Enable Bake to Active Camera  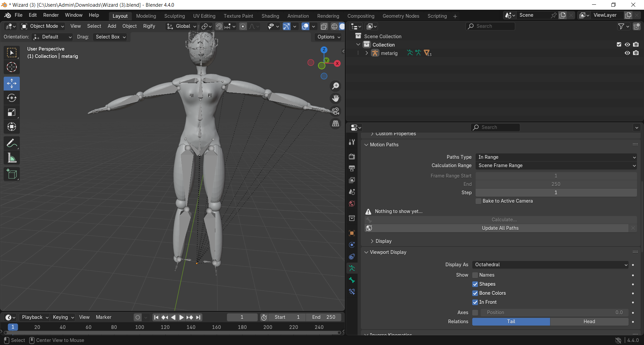(479, 201)
